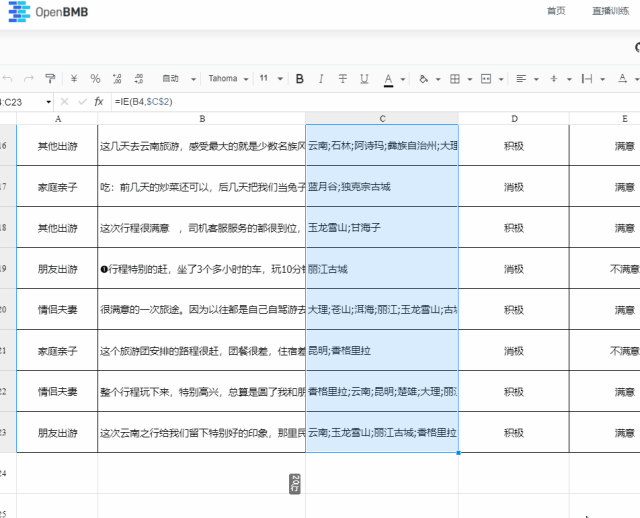This screenshot has height=518, width=640.
Task: Click cell 昆明;香格里拉
Action: (x=382, y=351)
